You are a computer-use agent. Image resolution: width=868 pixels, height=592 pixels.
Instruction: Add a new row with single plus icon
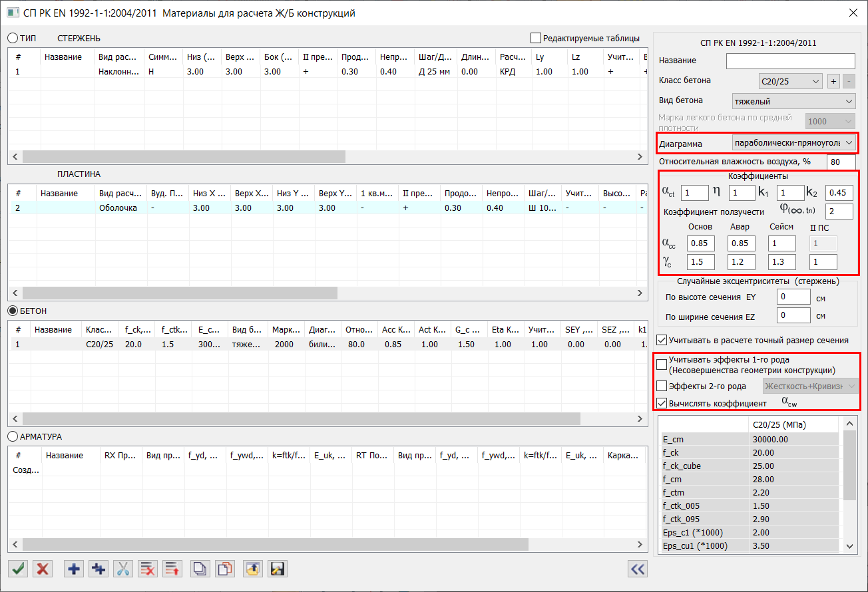[x=74, y=569]
